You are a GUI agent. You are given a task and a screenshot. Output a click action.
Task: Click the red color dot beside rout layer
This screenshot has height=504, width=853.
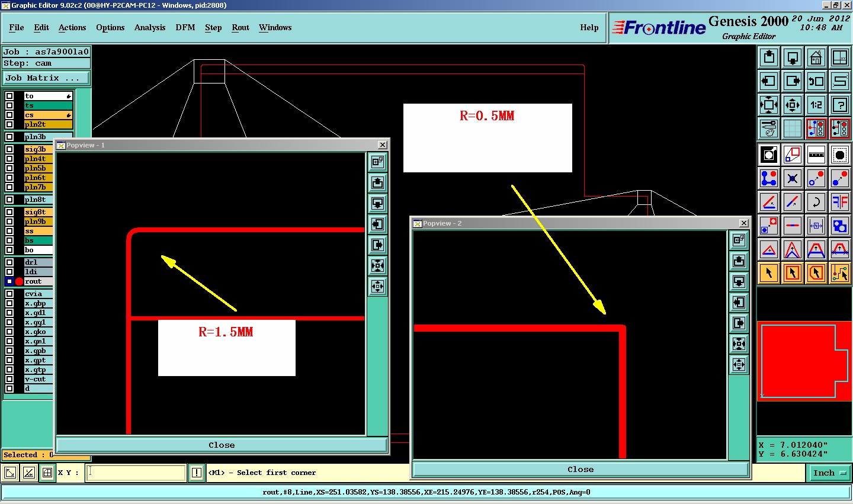point(19,281)
